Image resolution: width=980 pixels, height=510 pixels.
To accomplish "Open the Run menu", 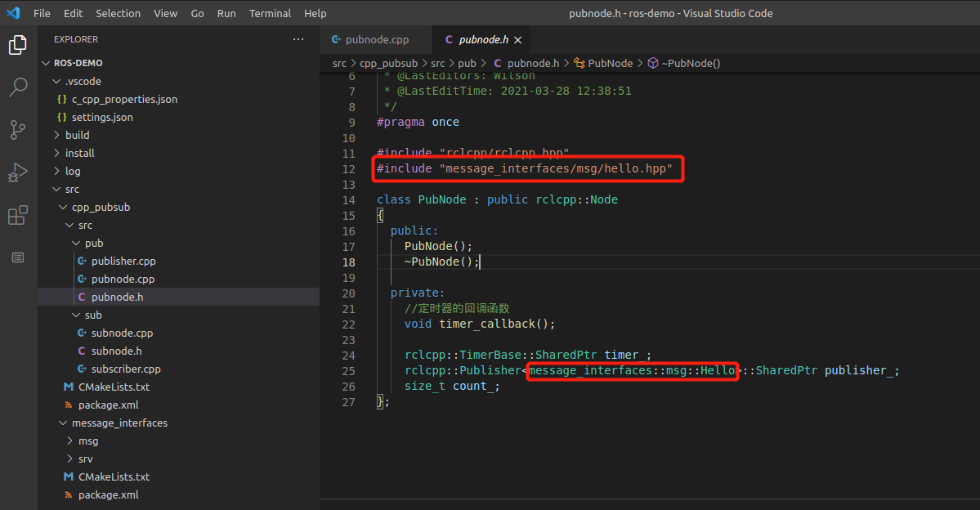I will [x=226, y=13].
